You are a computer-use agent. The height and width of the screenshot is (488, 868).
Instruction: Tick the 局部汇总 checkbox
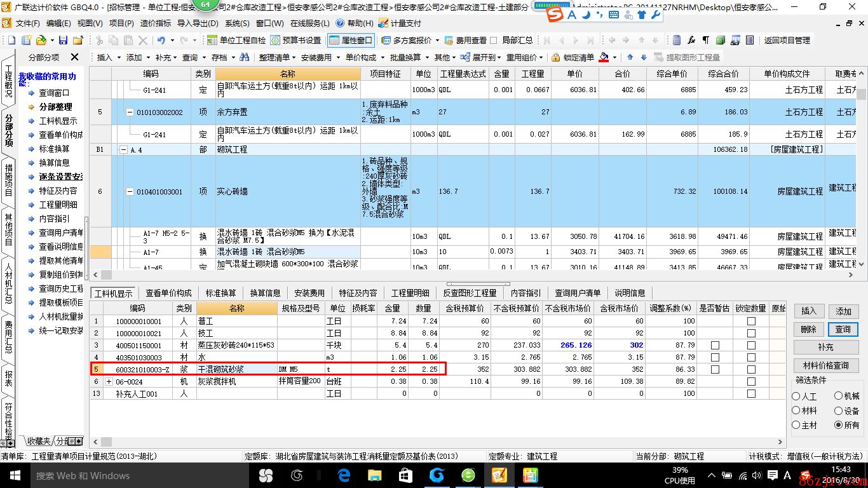[x=494, y=40]
